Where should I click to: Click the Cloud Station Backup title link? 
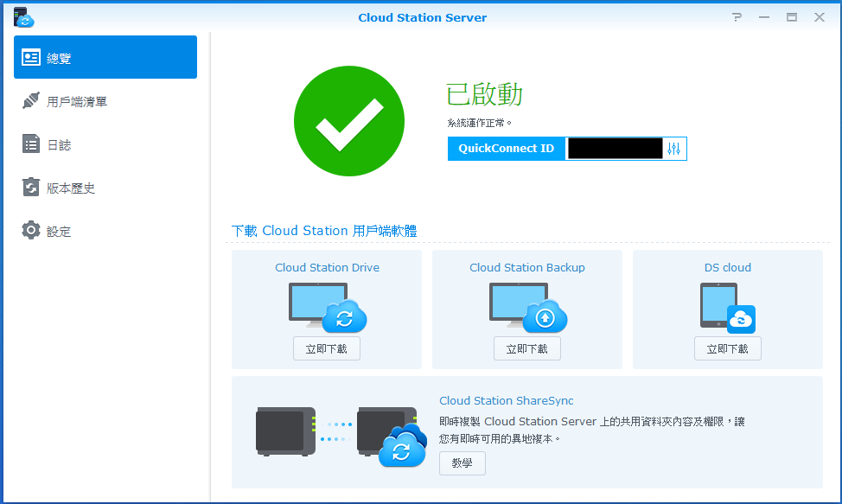point(527,267)
